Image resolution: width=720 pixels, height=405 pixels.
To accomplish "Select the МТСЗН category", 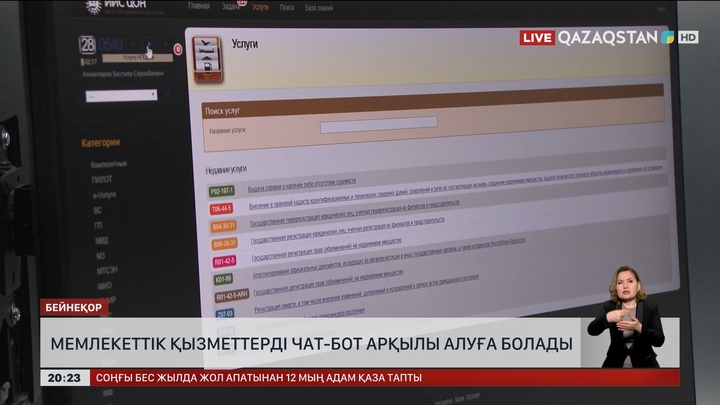I will [107, 271].
